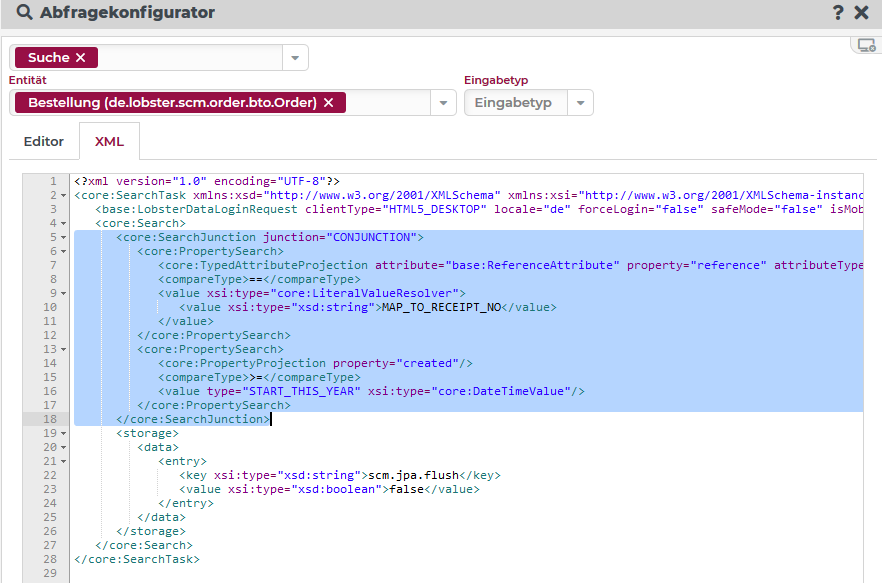The image size is (882, 583).
Task: Remove the Suche tag
Action: click(81, 58)
